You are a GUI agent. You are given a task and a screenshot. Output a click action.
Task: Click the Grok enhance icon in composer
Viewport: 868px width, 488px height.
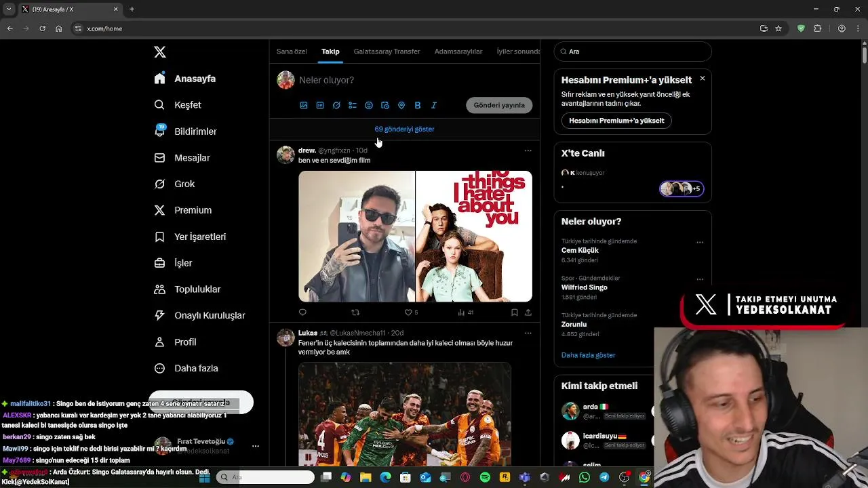[336, 105]
